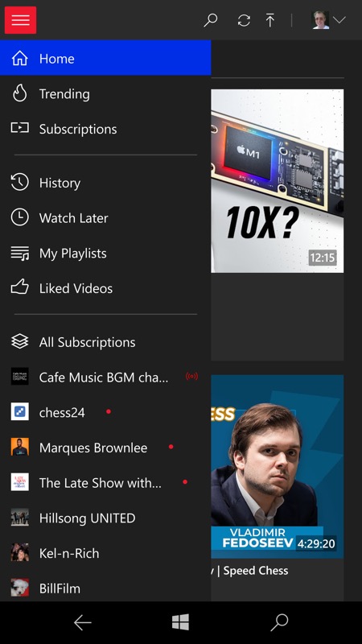Image resolution: width=362 pixels, height=644 pixels.
Task: Click Marques Brownlee's avatar
Action: click(19, 447)
